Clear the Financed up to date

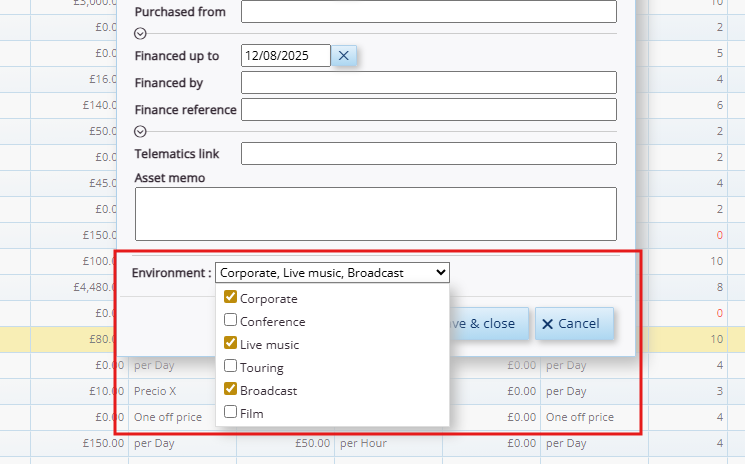(344, 56)
